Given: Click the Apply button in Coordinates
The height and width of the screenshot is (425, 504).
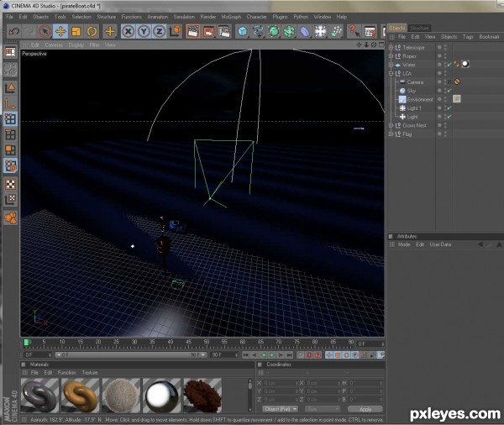Looking at the screenshot, I should [365, 409].
